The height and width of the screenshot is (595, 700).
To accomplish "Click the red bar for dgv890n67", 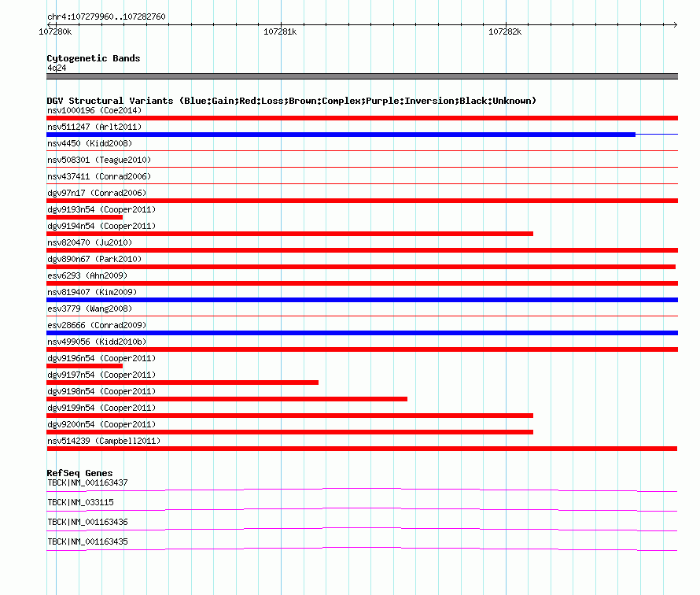I will 361,267.
